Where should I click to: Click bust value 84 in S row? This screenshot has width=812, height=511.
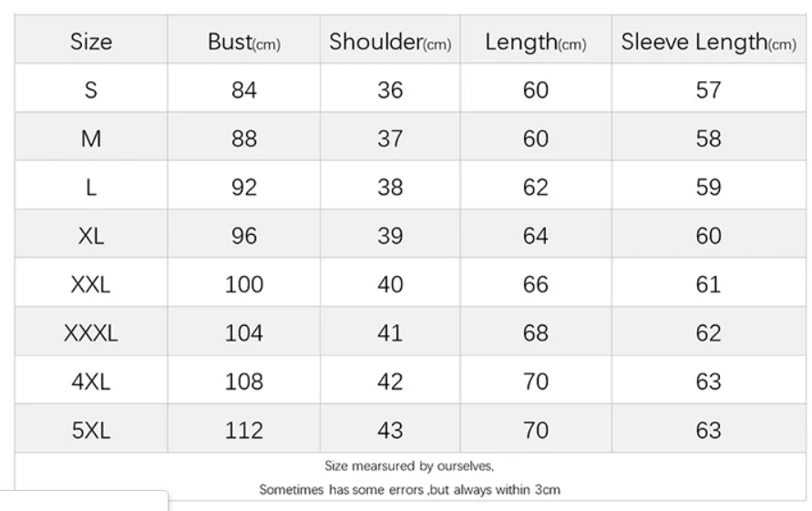coord(244,90)
